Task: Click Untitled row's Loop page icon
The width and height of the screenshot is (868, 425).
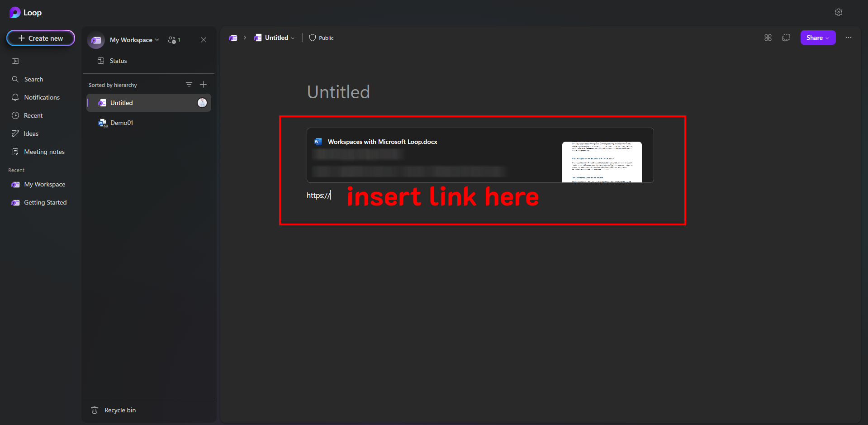Action: [x=102, y=103]
